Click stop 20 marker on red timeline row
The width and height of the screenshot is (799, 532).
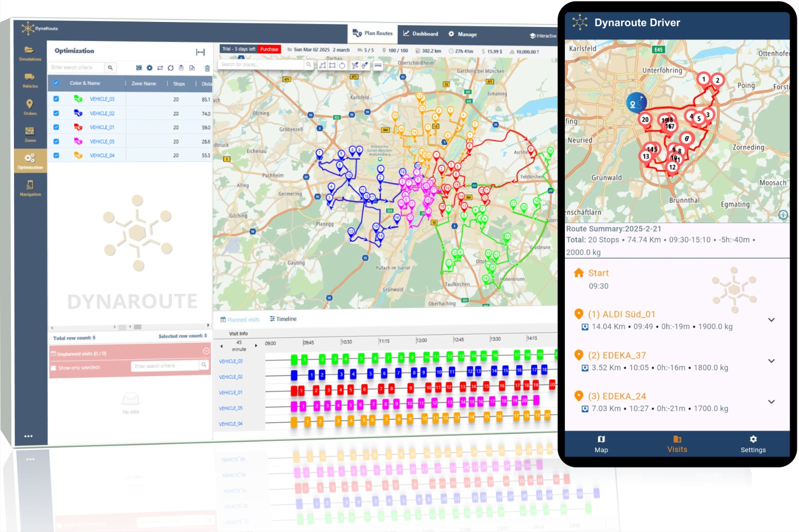[x=552, y=384]
